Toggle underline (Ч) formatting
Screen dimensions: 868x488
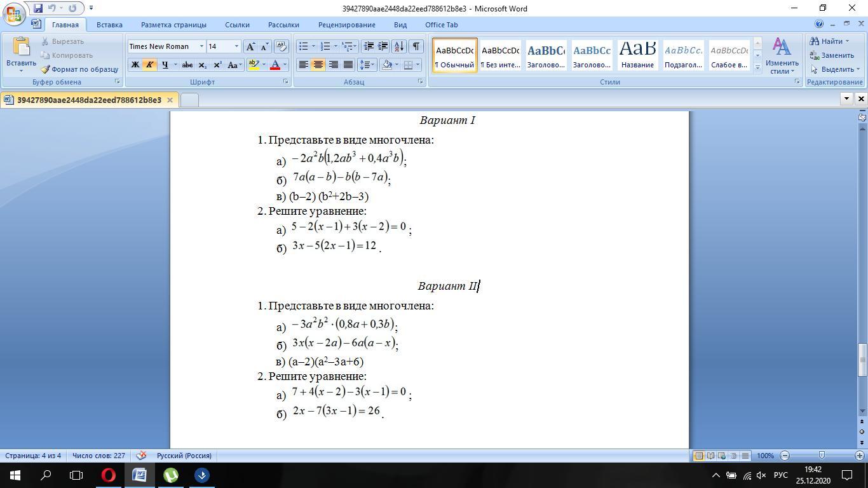[x=165, y=65]
